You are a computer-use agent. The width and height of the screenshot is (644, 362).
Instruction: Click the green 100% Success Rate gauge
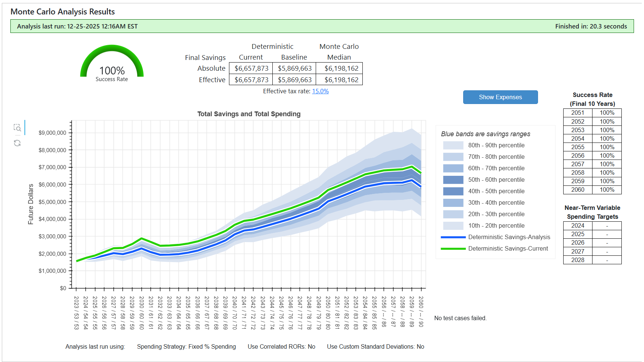pyautogui.click(x=112, y=63)
